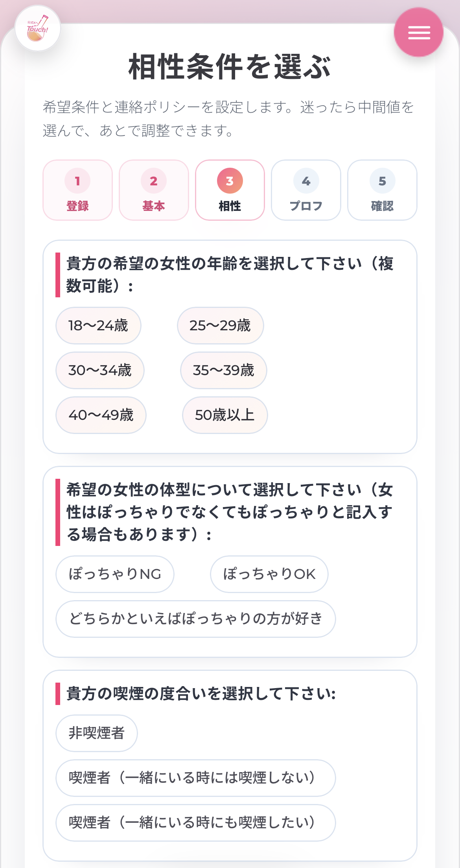Select ぽっちゃりOK body type
This screenshot has width=460, height=868.
click(x=269, y=574)
